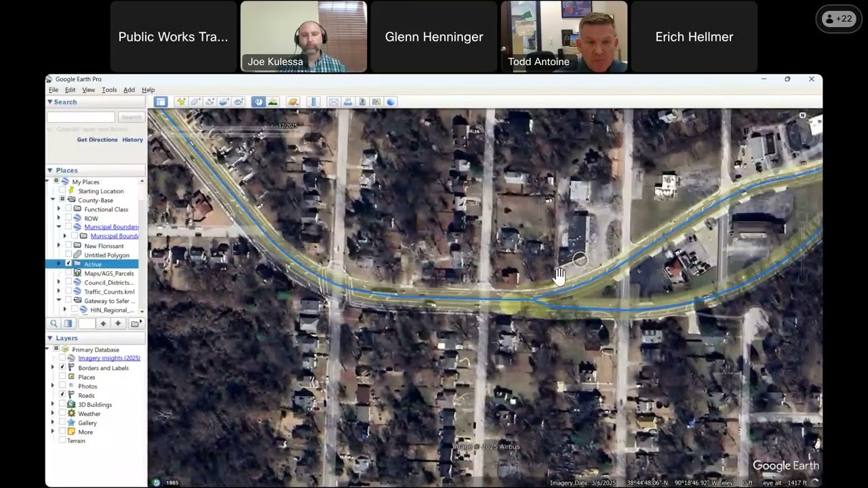Expand the New Florissant folder arrow
868x488 pixels.
coord(59,246)
